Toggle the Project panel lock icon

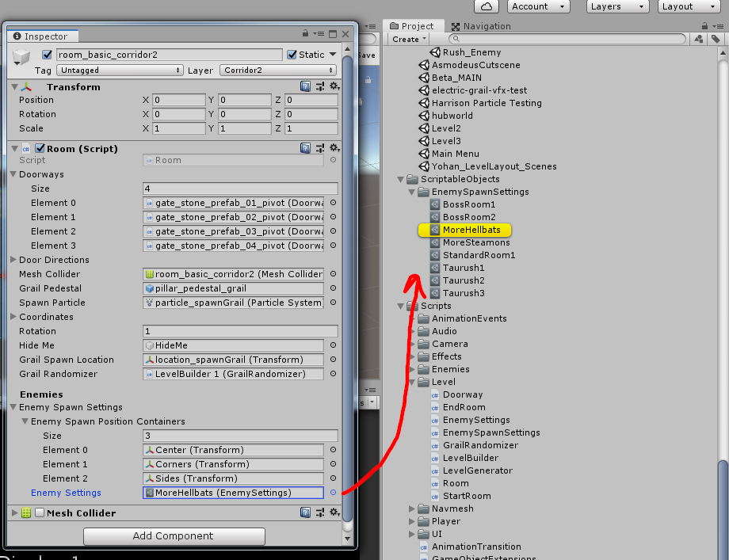tap(704, 26)
